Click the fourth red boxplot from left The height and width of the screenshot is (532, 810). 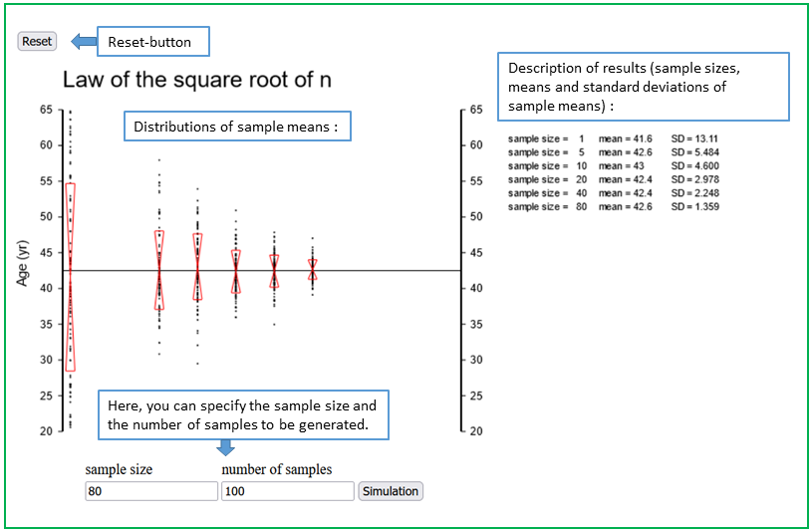point(236,271)
